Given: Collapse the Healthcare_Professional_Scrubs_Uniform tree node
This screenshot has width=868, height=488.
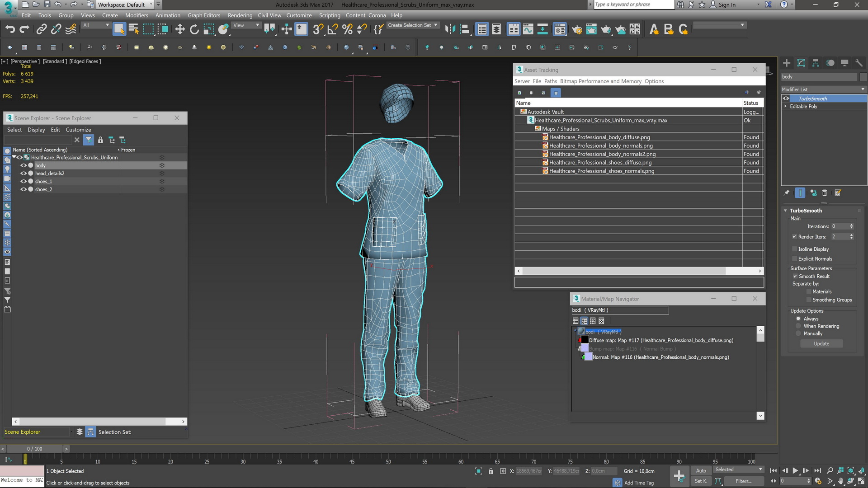Looking at the screenshot, I should (x=14, y=157).
